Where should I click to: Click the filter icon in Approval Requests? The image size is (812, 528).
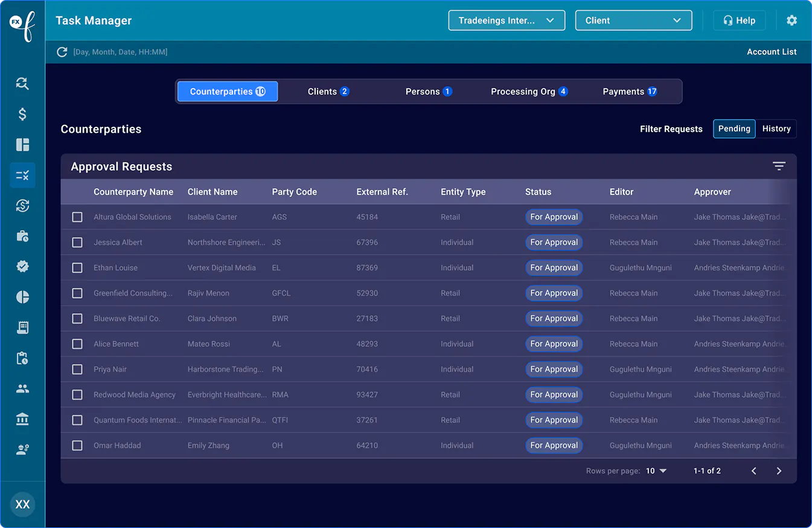click(779, 167)
